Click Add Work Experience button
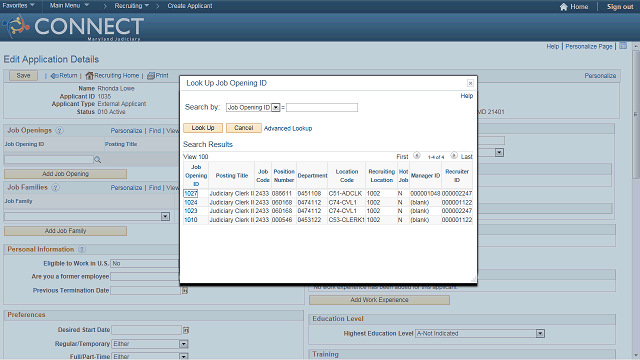Screen dimensions: 640x360 pyautogui.click(x=379, y=300)
